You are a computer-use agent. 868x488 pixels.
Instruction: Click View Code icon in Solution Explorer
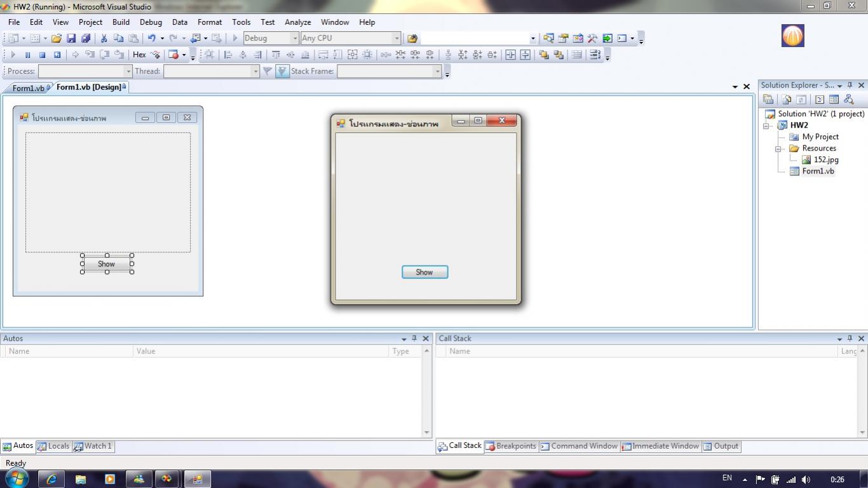pos(820,99)
